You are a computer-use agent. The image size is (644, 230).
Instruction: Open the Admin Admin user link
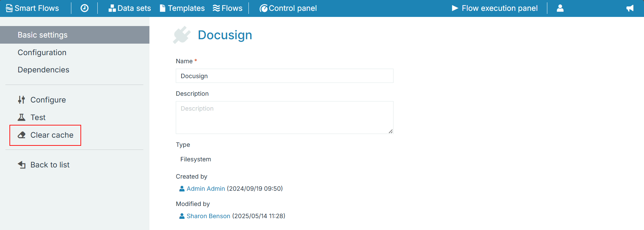[206, 189]
